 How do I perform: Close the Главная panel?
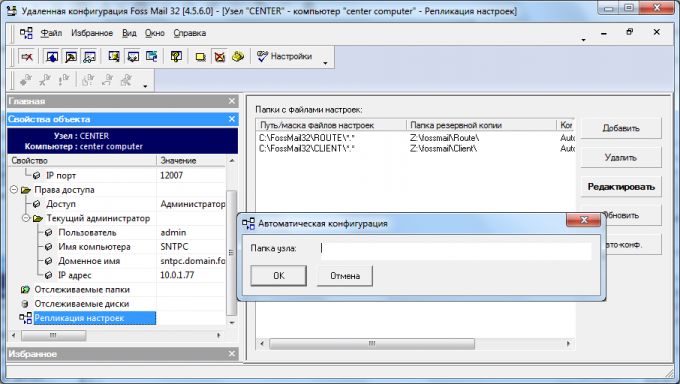pos(232,101)
